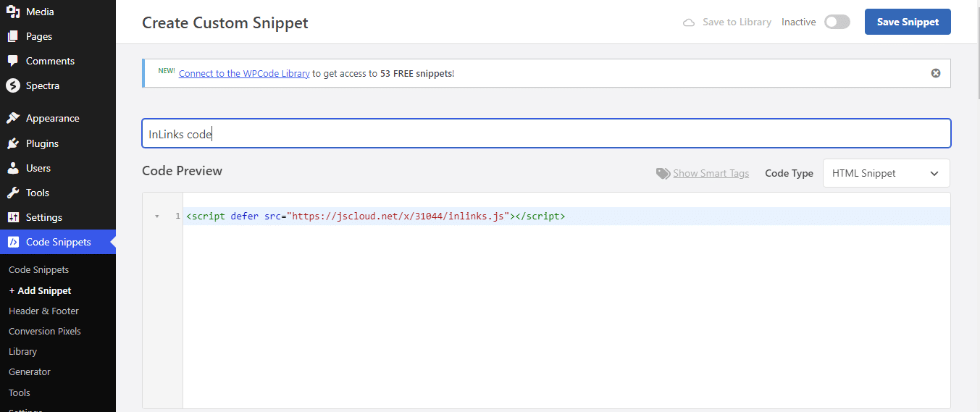This screenshot has width=980, height=412.
Task: Click the Plugins plug icon
Action: click(13, 143)
